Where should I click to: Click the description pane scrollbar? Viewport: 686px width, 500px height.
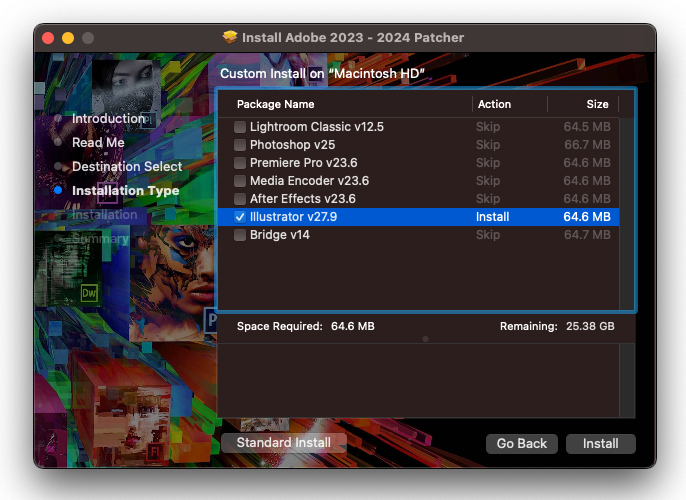coord(627,381)
